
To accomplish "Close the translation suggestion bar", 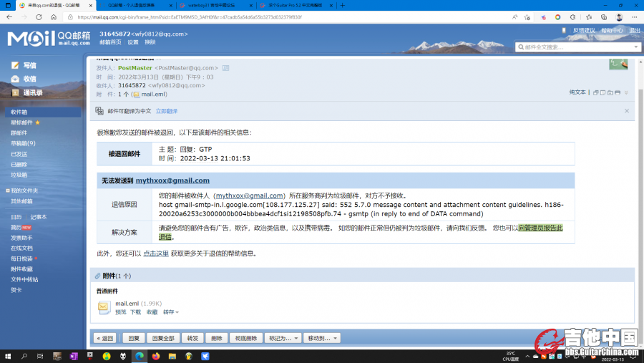I will (x=627, y=111).
